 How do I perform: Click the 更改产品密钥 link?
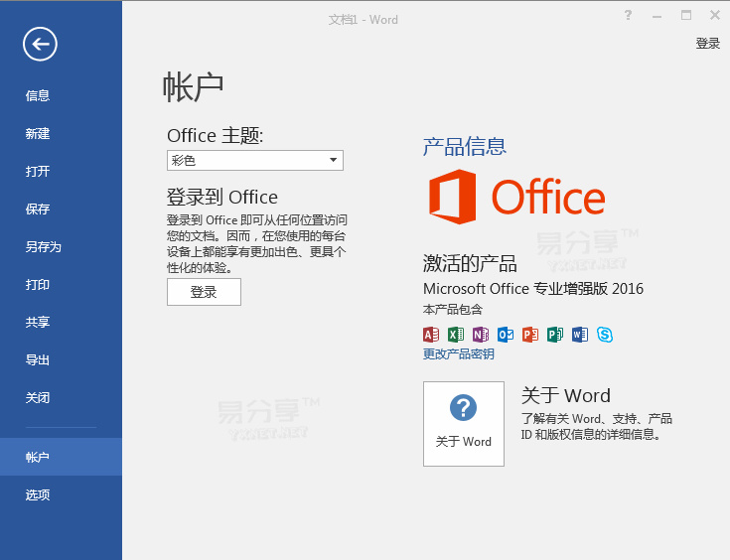click(459, 353)
